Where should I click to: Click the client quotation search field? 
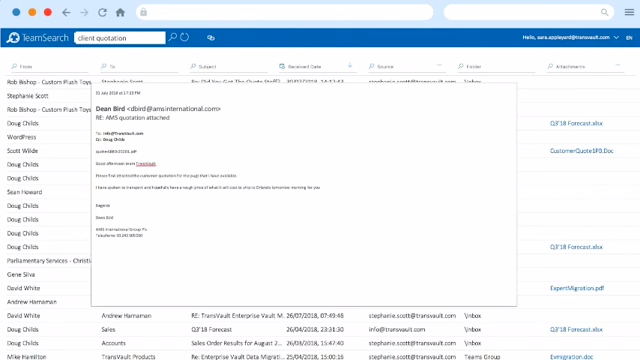click(x=120, y=38)
